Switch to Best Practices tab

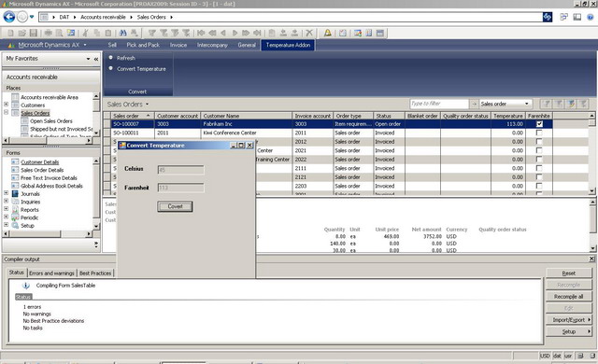pos(95,273)
